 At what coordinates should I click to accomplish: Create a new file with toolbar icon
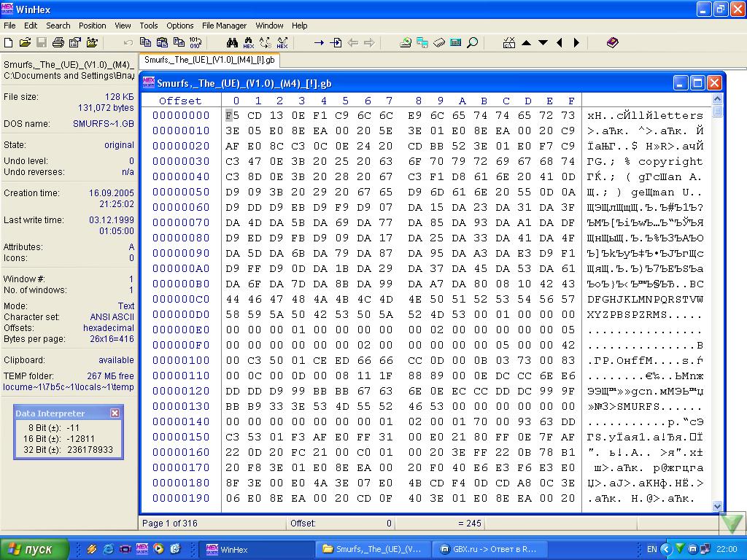(x=8, y=43)
